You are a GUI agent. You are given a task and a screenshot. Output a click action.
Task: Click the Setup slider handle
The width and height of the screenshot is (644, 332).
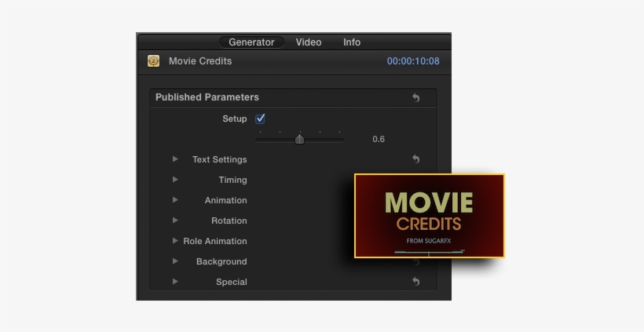(299, 139)
